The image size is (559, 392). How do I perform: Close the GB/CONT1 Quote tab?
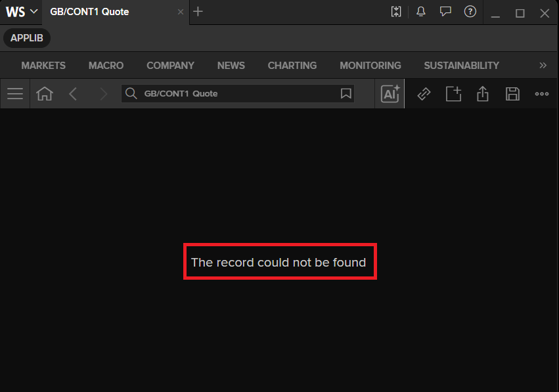click(181, 12)
